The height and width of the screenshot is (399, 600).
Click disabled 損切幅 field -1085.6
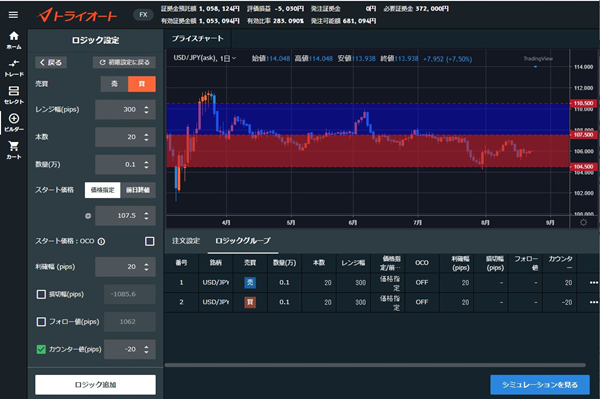(x=130, y=295)
